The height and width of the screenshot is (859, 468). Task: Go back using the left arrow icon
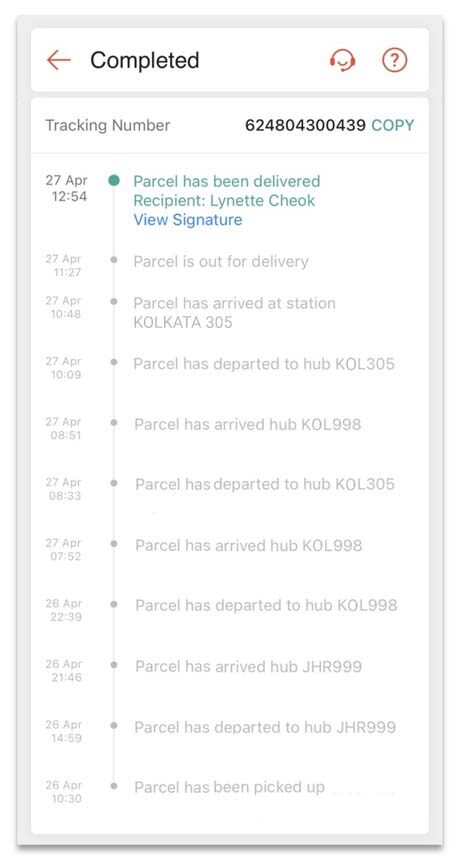coord(59,60)
